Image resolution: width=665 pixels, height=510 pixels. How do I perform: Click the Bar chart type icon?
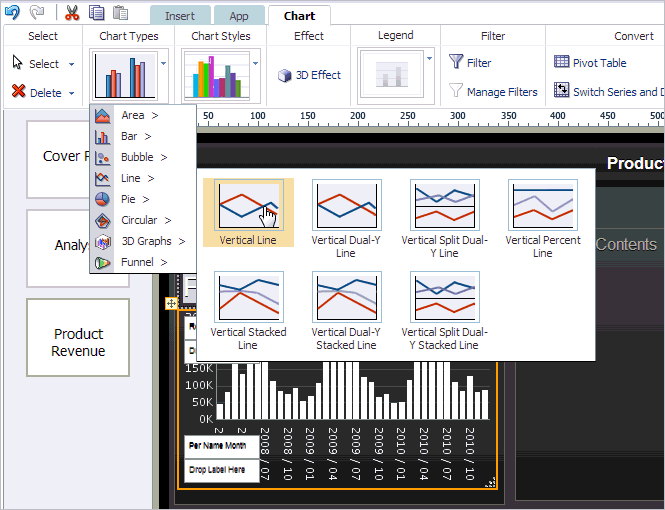pos(102,137)
